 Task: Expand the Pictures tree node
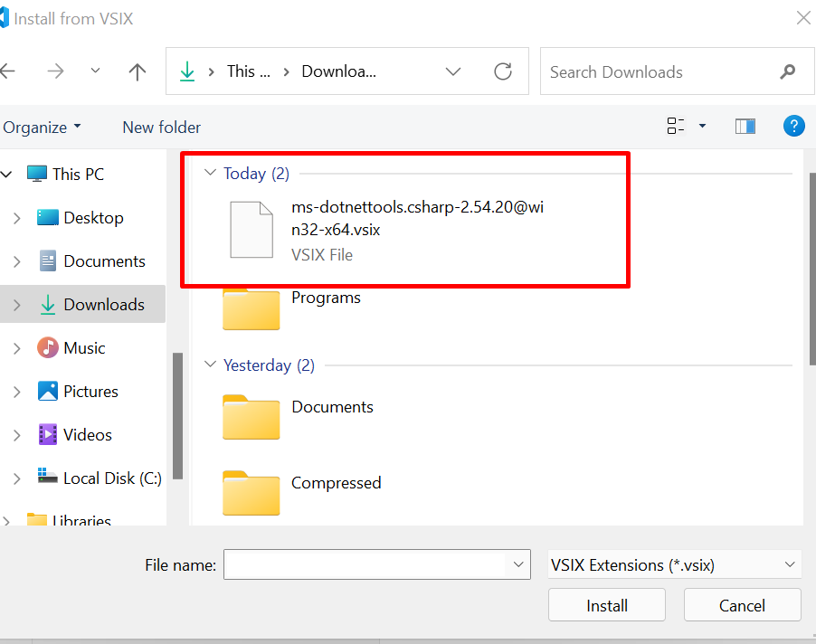pyautogui.click(x=16, y=392)
